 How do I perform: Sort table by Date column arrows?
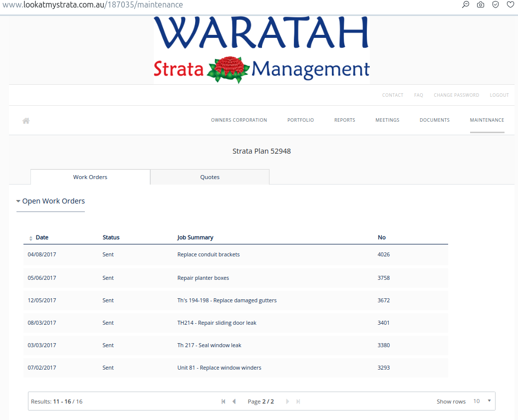pyautogui.click(x=31, y=238)
